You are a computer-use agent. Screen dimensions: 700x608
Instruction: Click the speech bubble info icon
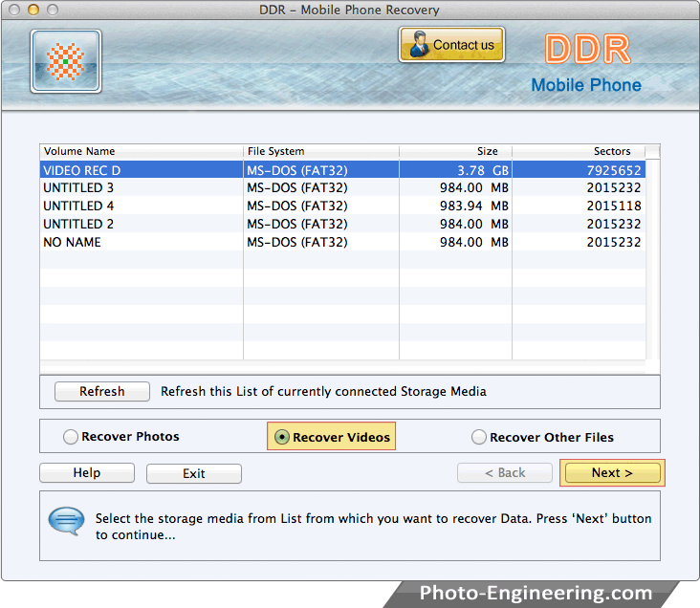click(66, 520)
